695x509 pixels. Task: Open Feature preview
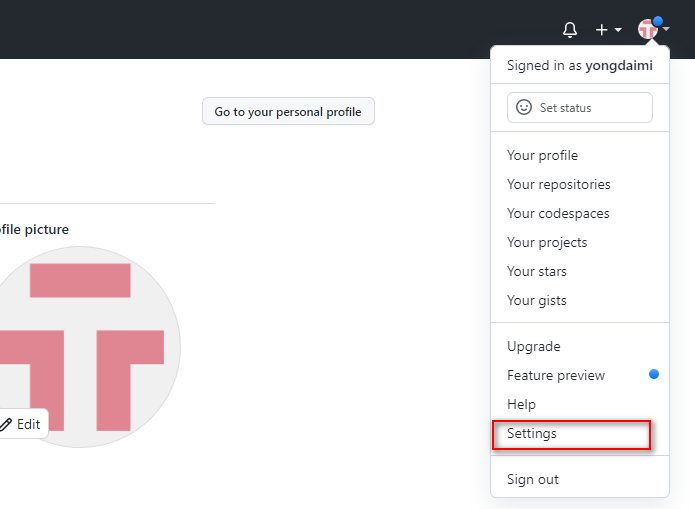pos(556,375)
